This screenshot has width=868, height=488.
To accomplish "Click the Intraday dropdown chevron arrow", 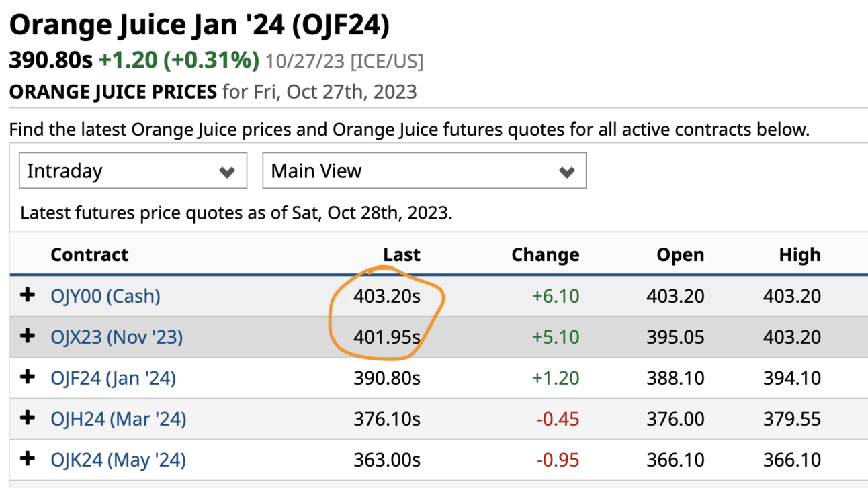I will (x=227, y=173).
